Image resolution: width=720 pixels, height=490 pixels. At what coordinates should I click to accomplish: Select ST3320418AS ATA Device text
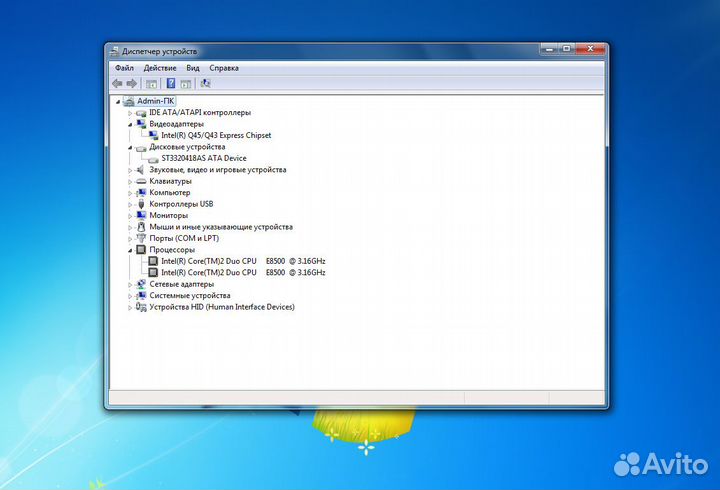[x=204, y=158]
